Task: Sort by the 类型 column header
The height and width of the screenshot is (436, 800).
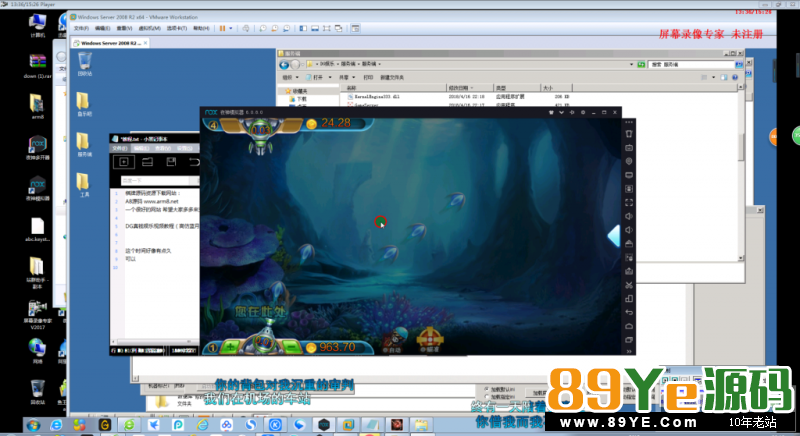Action: click(517, 88)
